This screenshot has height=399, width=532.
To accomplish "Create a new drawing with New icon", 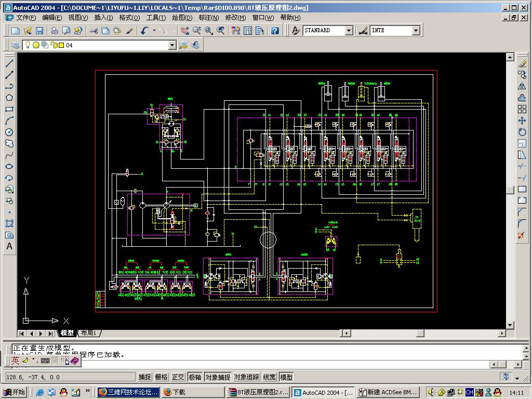I will coord(16,31).
